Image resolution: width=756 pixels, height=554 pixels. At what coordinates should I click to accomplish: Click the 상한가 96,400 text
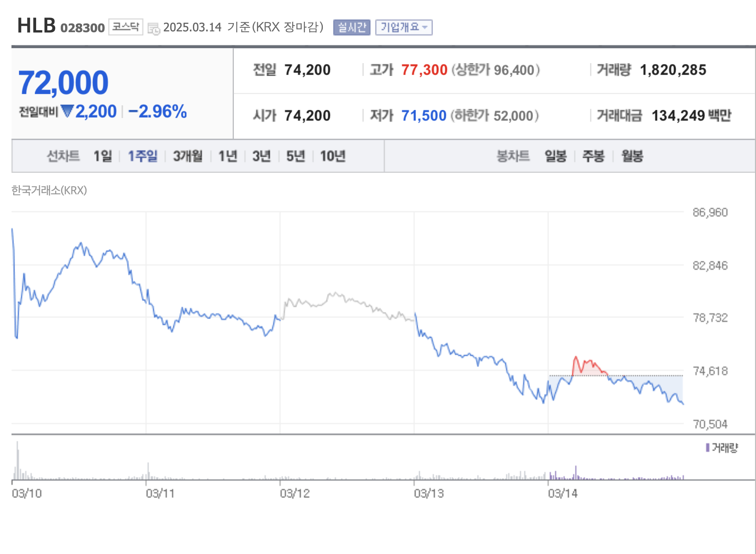496,70
